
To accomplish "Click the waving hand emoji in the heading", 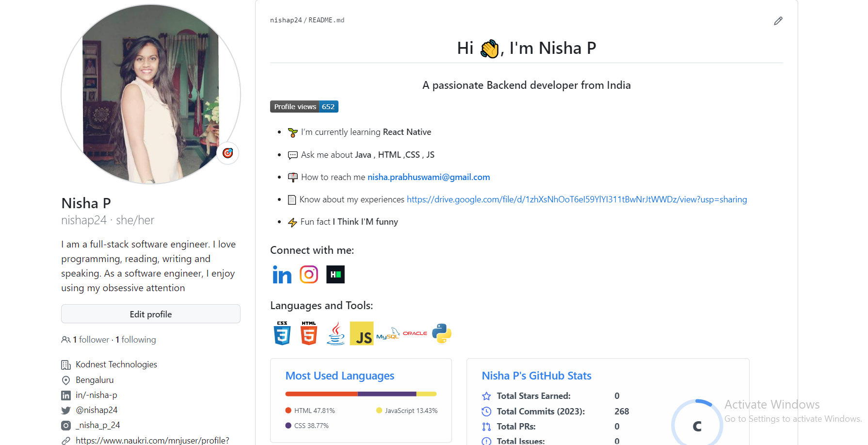I will (490, 49).
